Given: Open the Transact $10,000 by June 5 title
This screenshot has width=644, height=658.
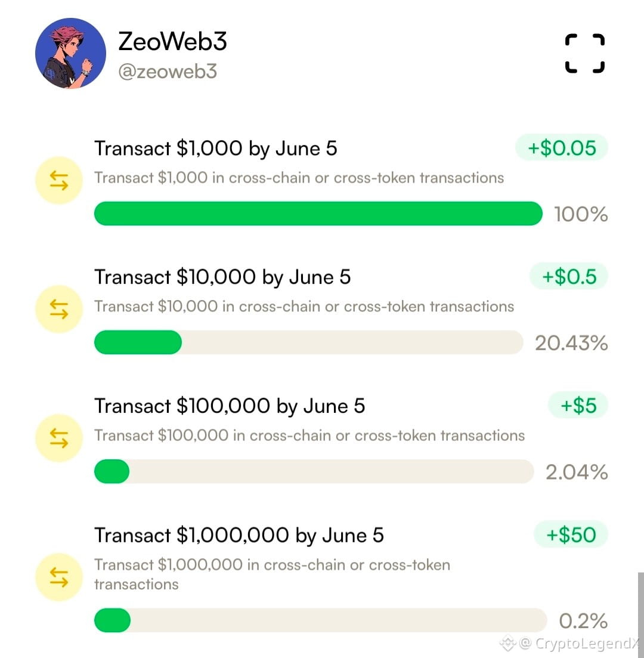Looking at the screenshot, I should click(222, 277).
